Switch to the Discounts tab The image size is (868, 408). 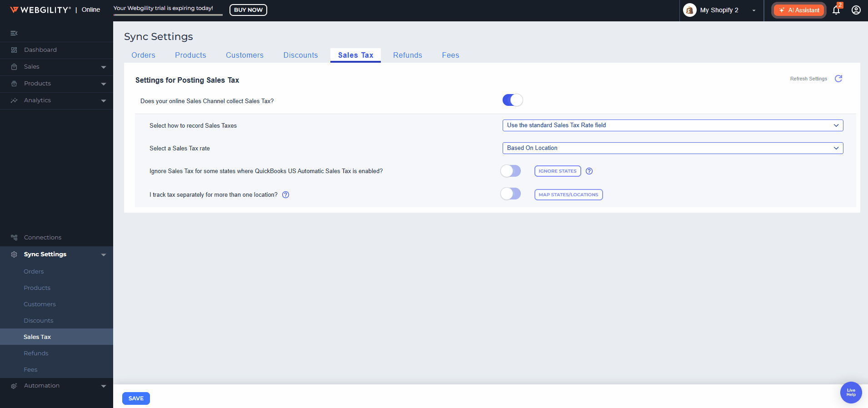pyautogui.click(x=300, y=55)
